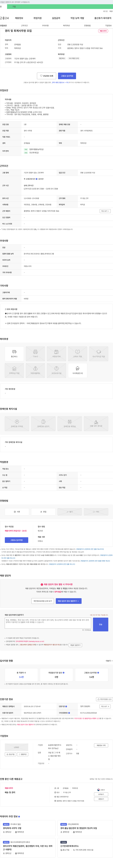Click the 장애인용 주차장 icon

click(17, 424)
